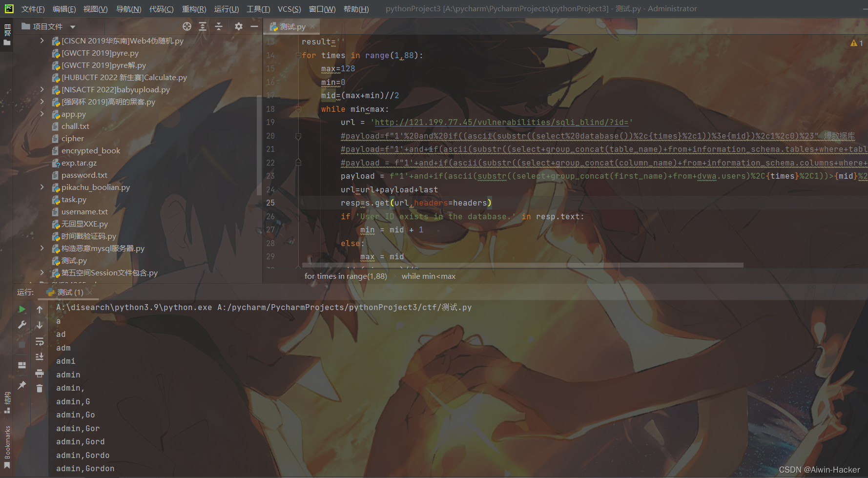Select password.txt file

(80, 175)
